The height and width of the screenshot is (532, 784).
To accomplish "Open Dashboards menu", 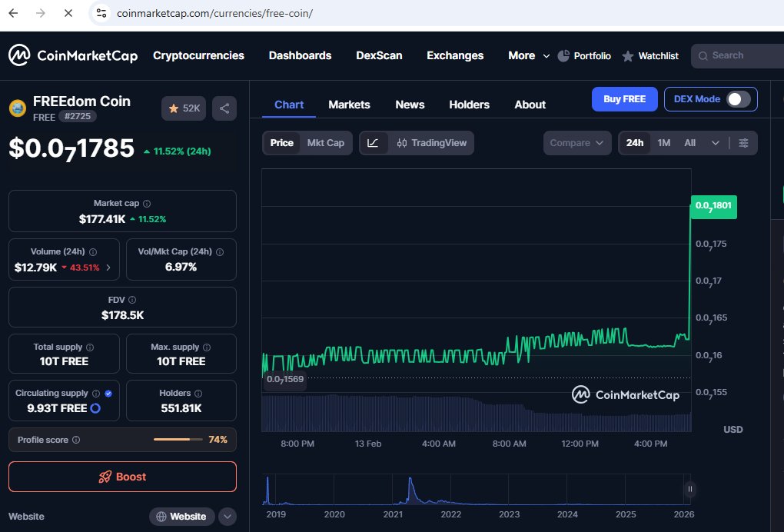I will [x=300, y=55].
